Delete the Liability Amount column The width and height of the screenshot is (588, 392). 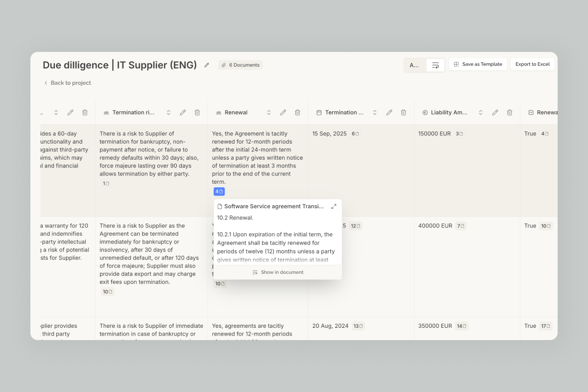510,113
